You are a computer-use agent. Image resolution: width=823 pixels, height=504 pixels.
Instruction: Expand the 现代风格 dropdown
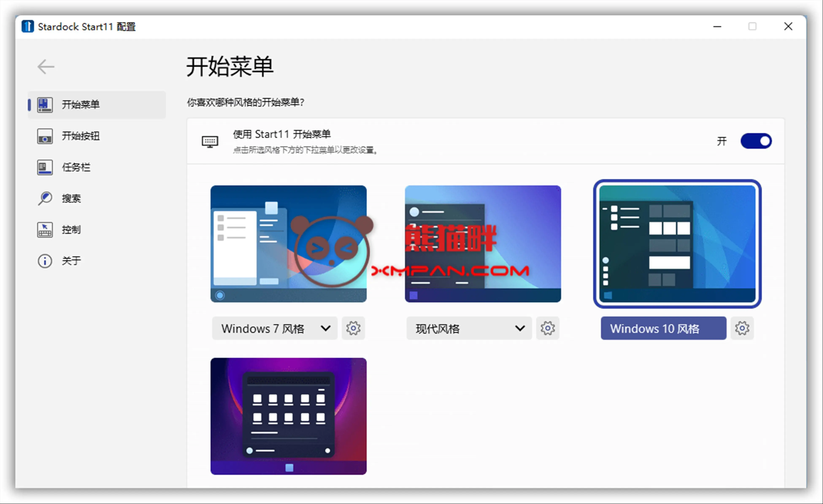pos(469,328)
